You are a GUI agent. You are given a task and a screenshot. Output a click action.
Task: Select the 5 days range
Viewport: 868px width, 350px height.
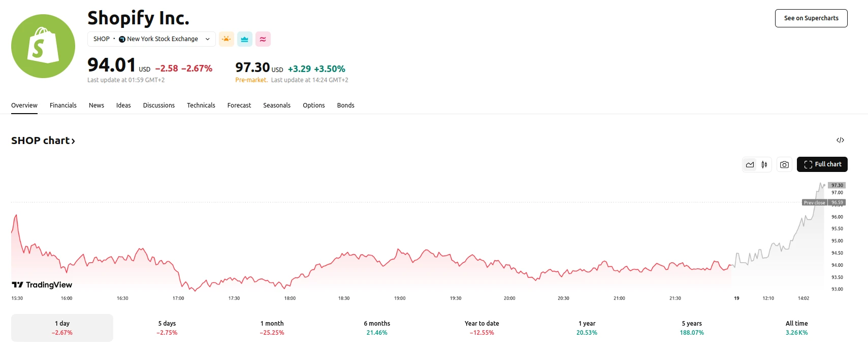167,328
